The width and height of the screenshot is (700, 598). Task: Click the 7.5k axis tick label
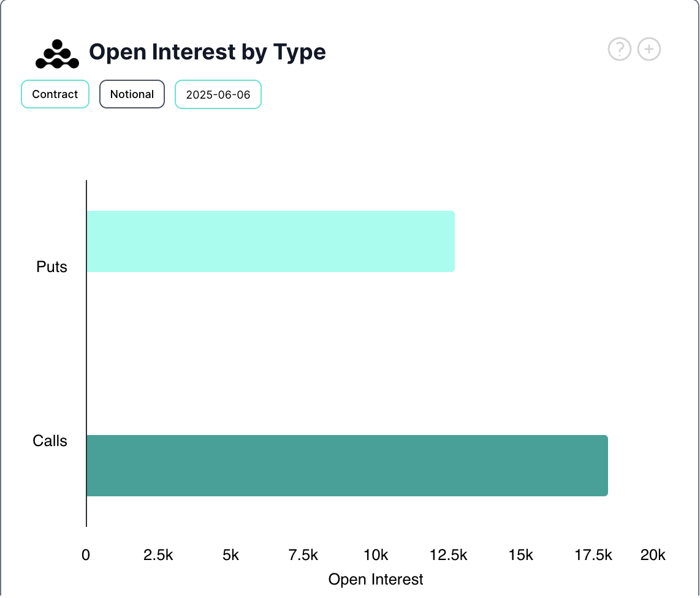click(303, 555)
